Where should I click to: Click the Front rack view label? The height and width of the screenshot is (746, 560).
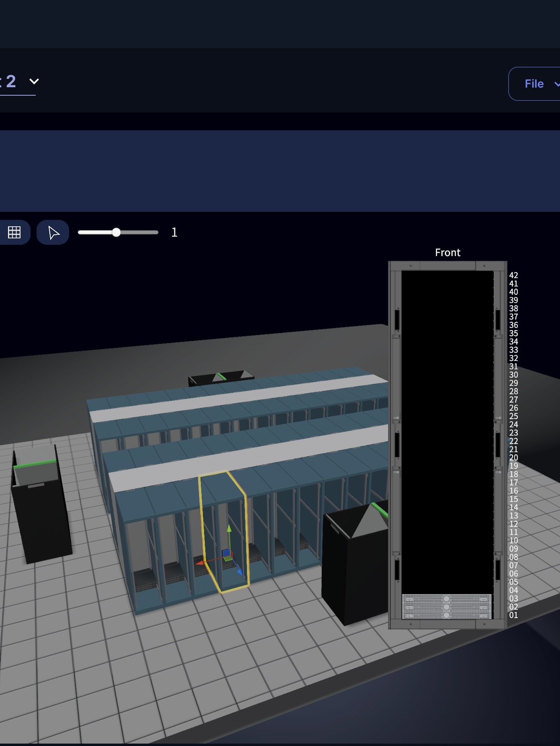[448, 252]
